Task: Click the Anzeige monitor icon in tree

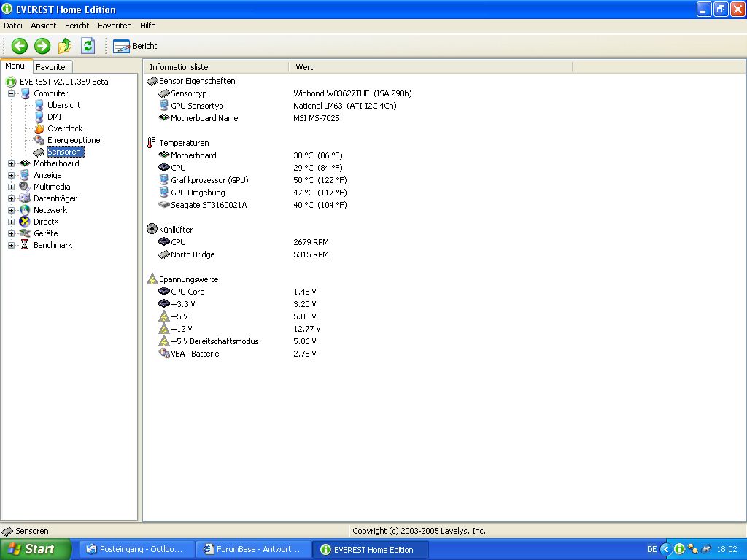Action: pyautogui.click(x=25, y=175)
